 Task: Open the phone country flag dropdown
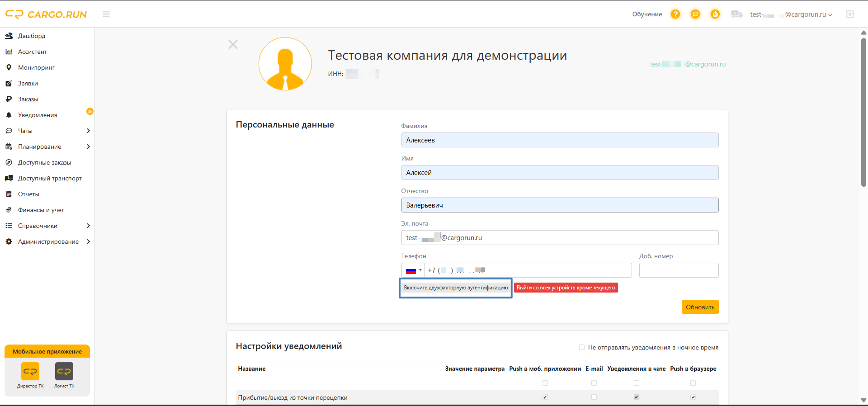[413, 270]
